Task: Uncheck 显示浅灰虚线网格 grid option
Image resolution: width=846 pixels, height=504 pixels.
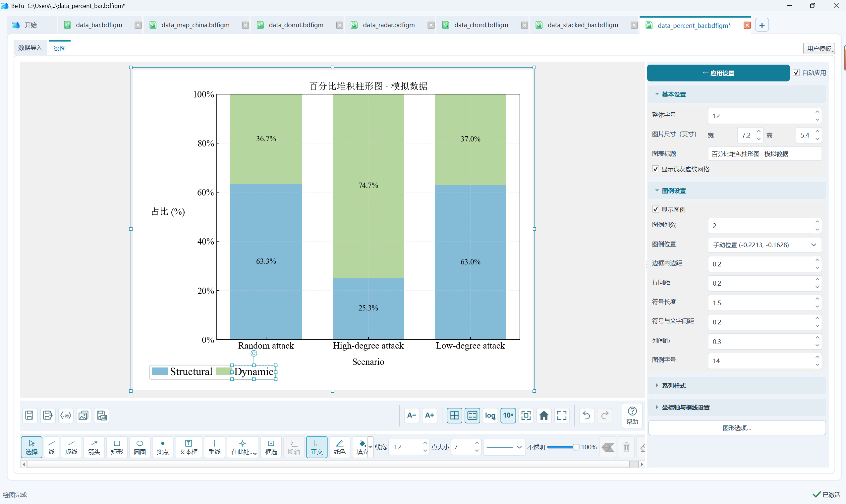Action: [655, 169]
